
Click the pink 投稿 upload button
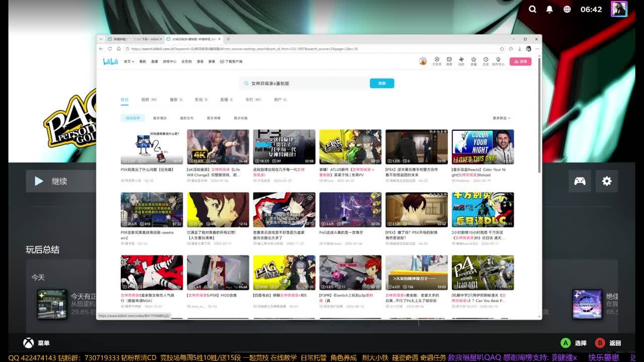[x=520, y=61]
